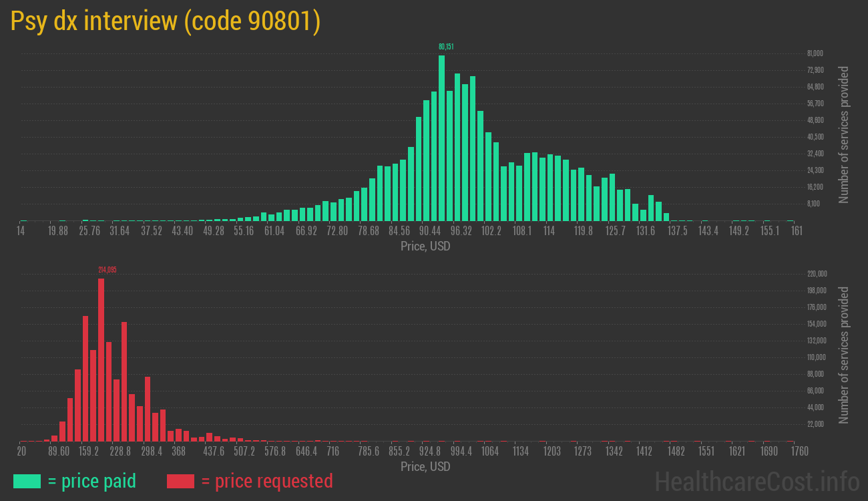This screenshot has width=868, height=501.
Task: Click the 96.32 tick on the top x-axis
Action: pos(461,231)
